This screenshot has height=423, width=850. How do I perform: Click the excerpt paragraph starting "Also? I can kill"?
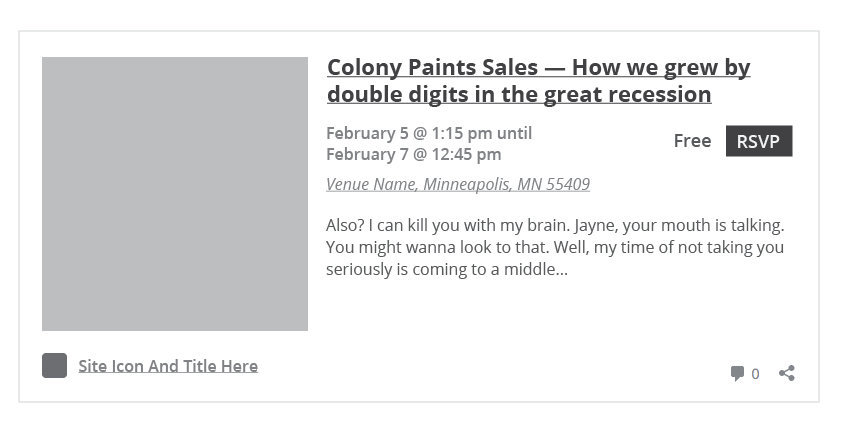555,247
